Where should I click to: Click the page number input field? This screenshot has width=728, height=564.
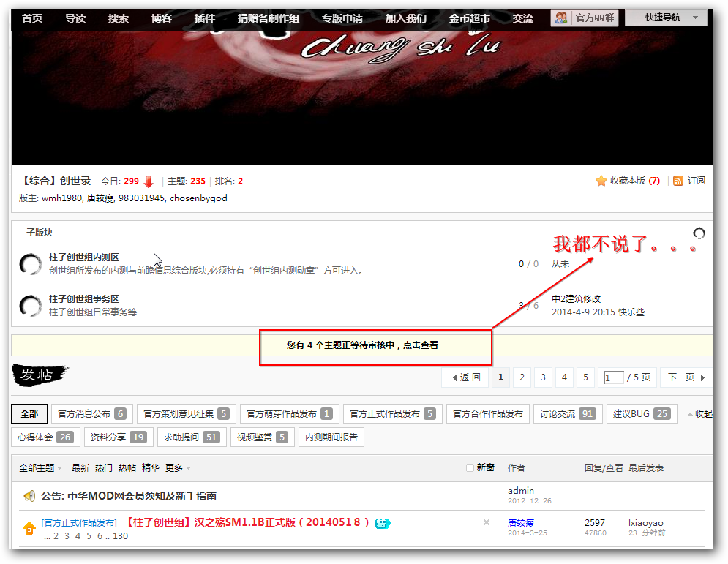[x=613, y=377]
